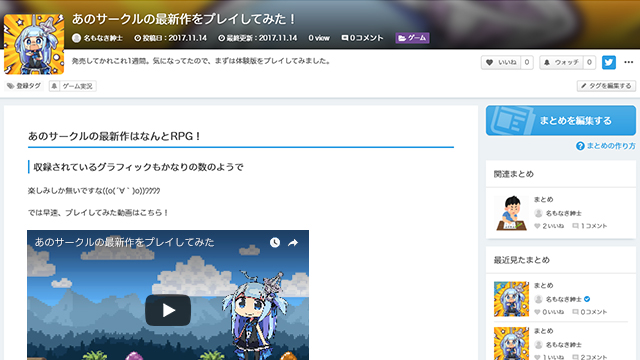Click the watch later clock icon on video
Screen dimensions: 640x360
[x=275, y=242]
